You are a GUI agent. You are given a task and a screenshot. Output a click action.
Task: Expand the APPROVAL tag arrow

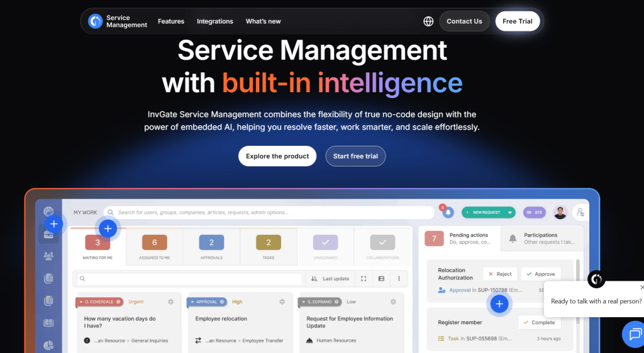[x=192, y=301]
